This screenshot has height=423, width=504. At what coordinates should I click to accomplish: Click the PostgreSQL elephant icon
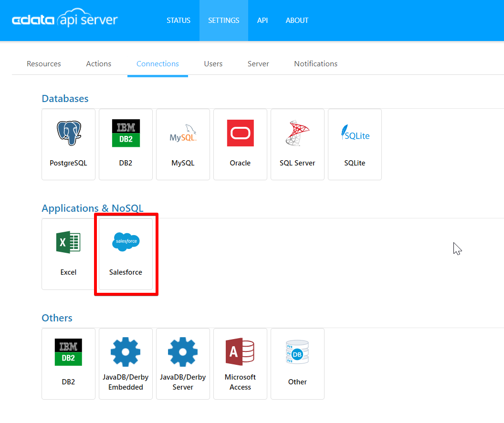[69, 133]
